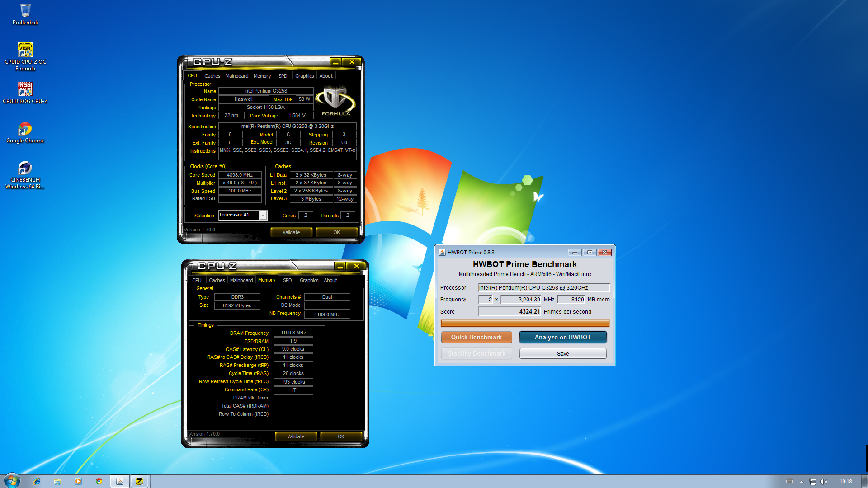The image size is (868, 488).
Task: Open Windows Explorer folder in taskbar
Action: (57, 481)
